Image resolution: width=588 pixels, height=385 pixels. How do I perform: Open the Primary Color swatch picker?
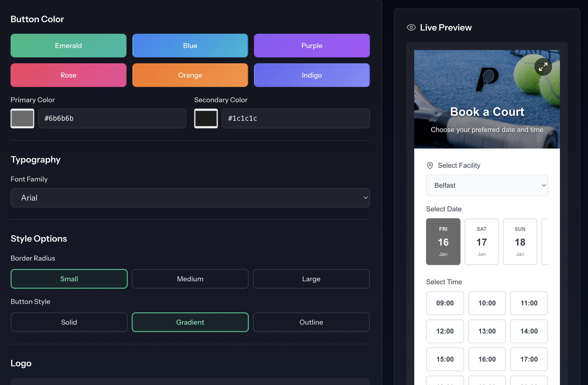point(22,118)
